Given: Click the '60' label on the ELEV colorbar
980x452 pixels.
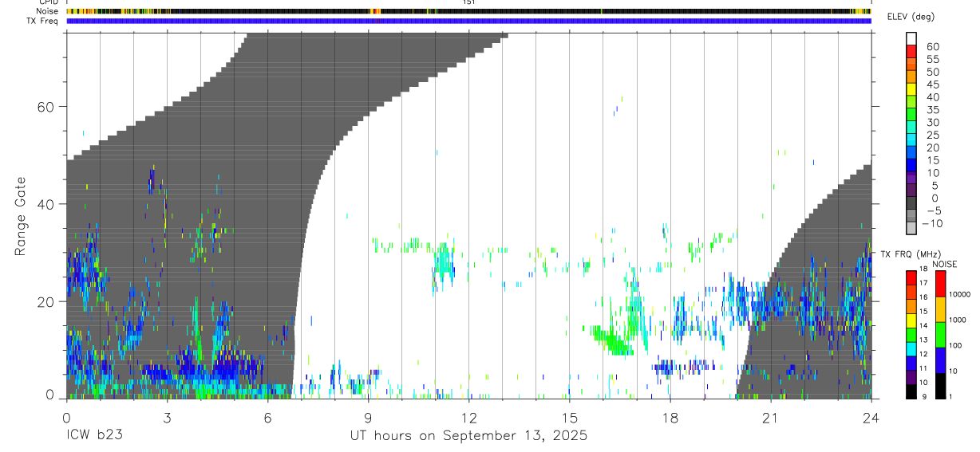Looking at the screenshot, I should pyautogui.click(x=932, y=46).
